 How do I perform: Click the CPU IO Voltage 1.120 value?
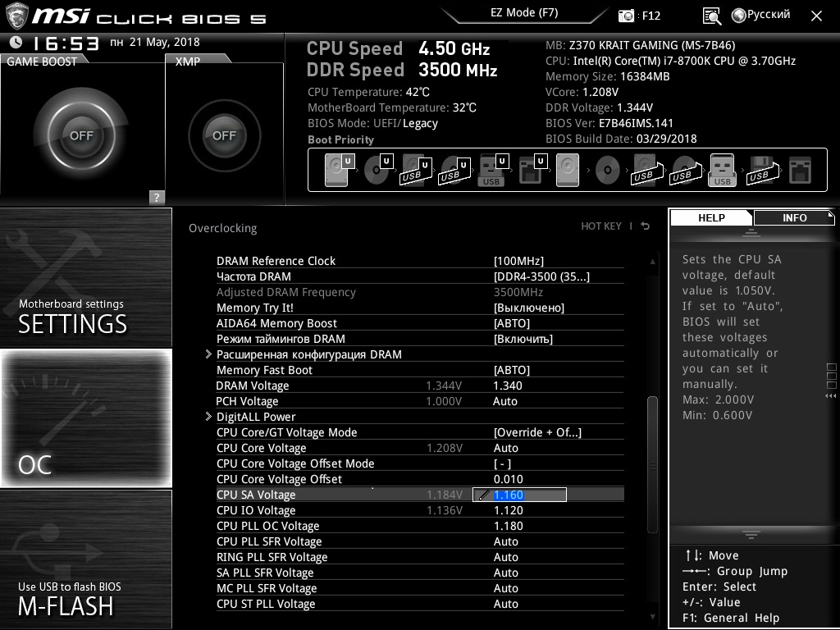[x=508, y=510]
